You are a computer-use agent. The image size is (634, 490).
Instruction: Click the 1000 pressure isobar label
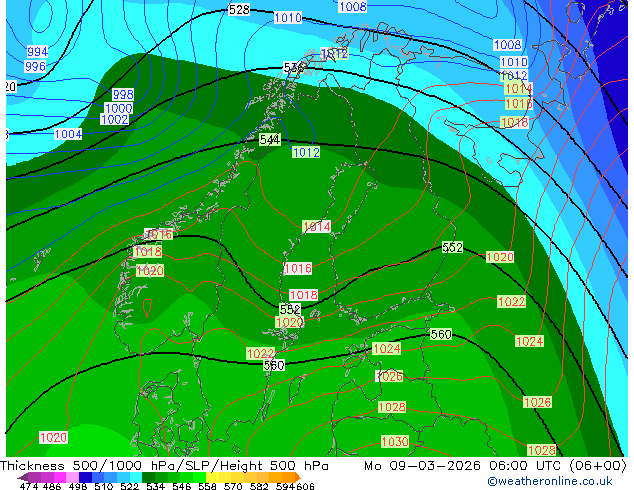click(118, 108)
